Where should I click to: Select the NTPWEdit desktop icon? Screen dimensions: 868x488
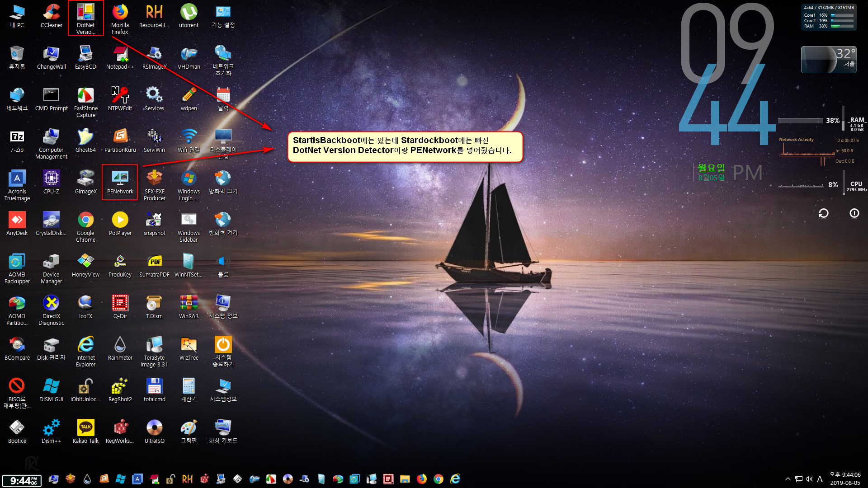point(120,99)
